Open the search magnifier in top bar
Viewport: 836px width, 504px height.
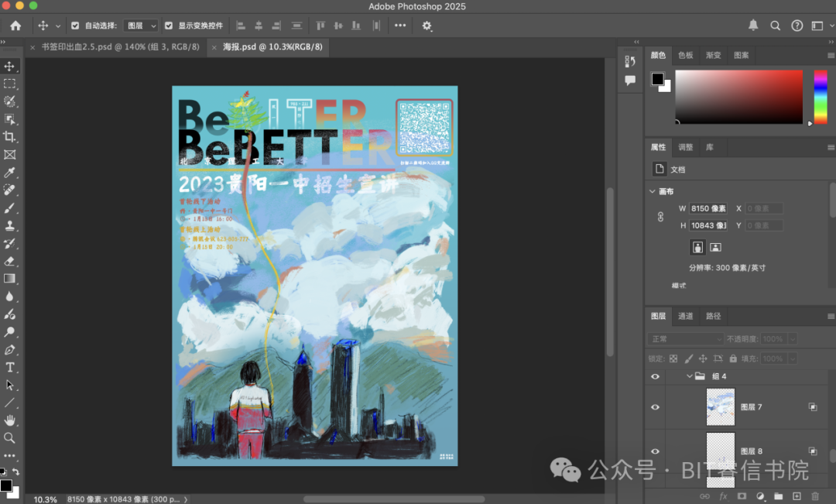pos(775,26)
